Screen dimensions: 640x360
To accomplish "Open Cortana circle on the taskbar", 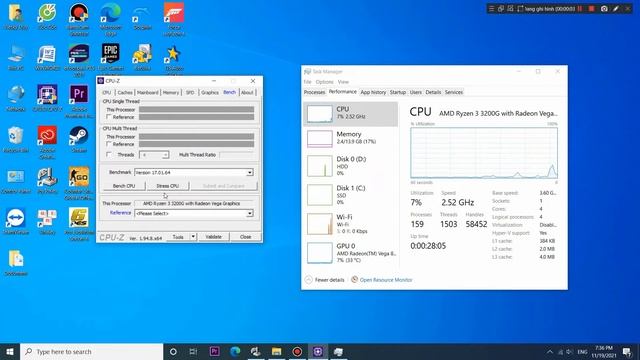I will [x=173, y=351].
